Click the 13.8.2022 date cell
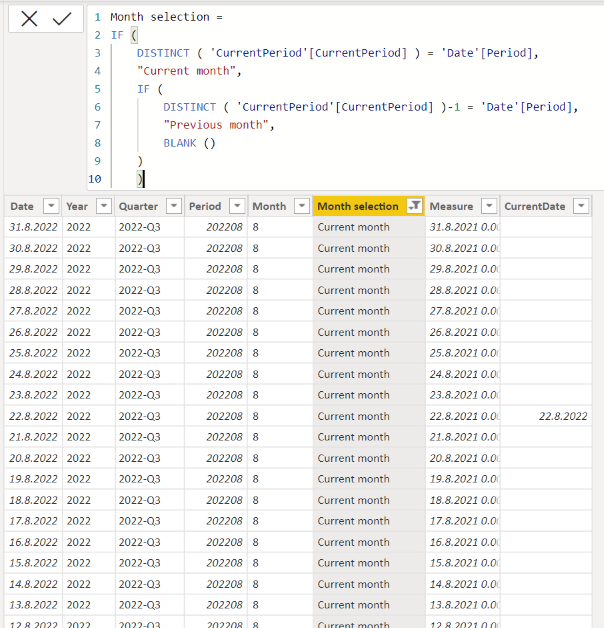The width and height of the screenshot is (604, 628). (33, 605)
